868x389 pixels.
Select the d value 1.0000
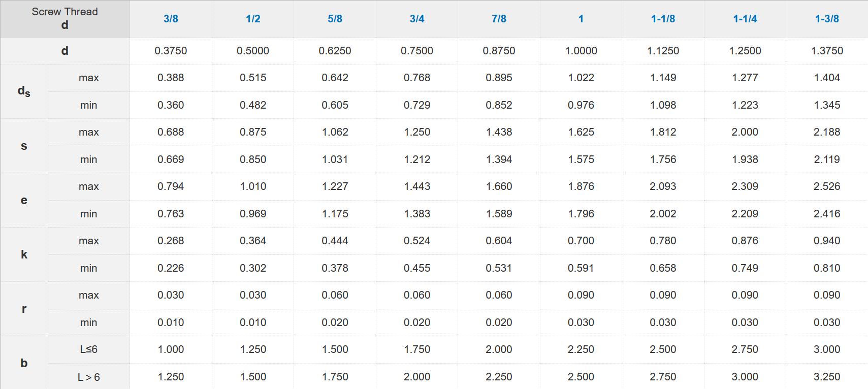point(581,51)
